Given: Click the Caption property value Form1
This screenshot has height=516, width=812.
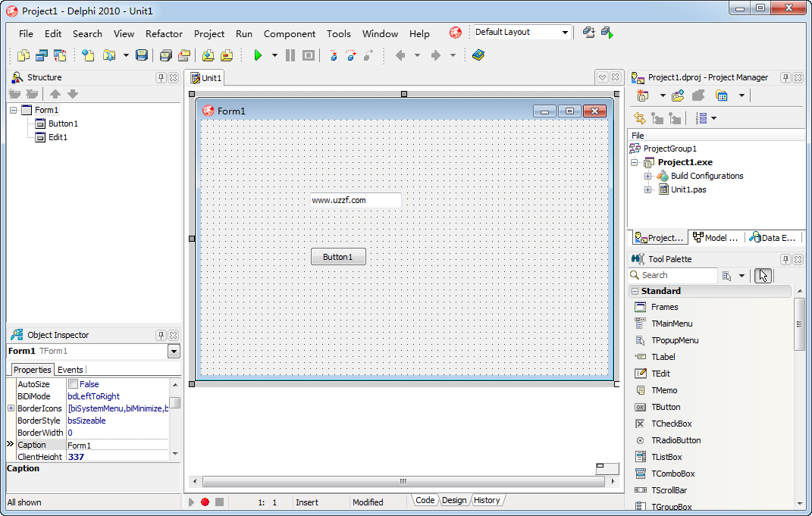Looking at the screenshot, I should (x=118, y=445).
